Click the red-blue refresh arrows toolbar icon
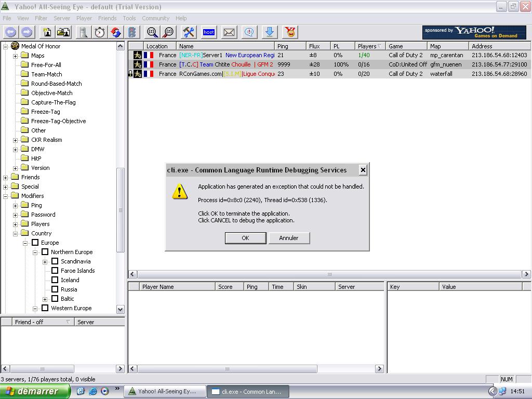The height and width of the screenshot is (399, 532). coord(116,32)
